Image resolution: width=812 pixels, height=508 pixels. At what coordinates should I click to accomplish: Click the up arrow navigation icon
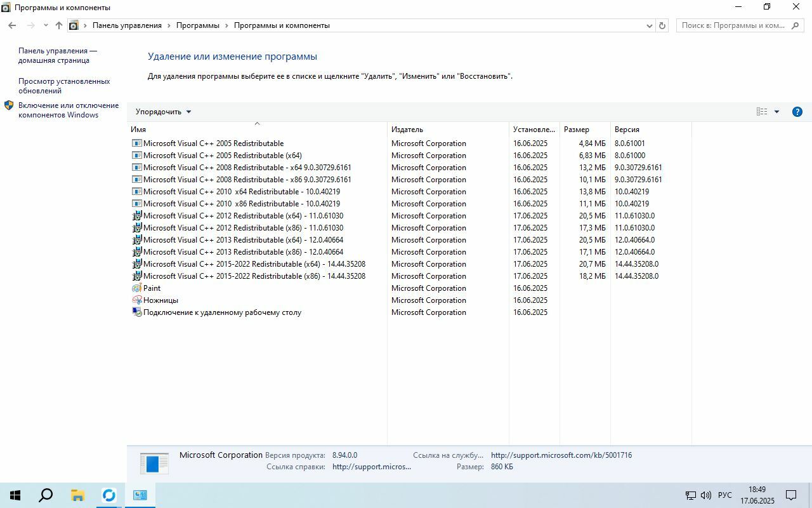pos(59,25)
